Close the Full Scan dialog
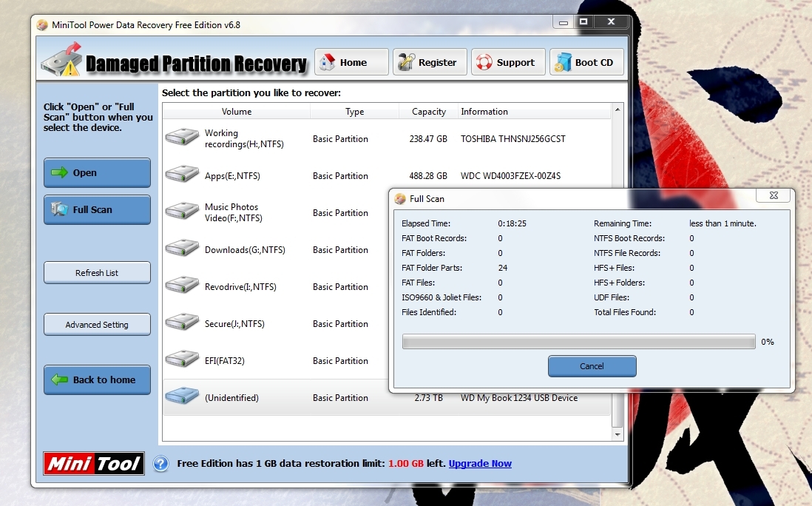The width and height of the screenshot is (812, 506). coord(774,195)
